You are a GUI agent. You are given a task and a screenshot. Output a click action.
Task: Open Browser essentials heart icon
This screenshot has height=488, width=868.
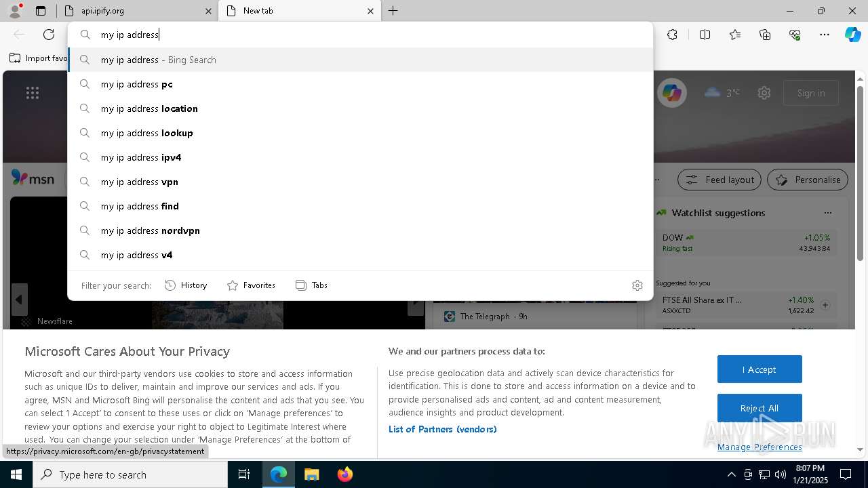[x=795, y=35]
